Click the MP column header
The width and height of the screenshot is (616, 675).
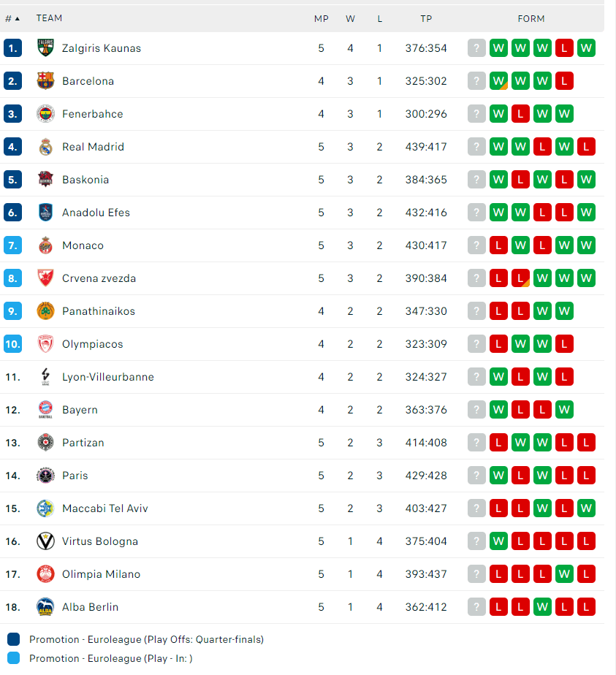tap(322, 18)
